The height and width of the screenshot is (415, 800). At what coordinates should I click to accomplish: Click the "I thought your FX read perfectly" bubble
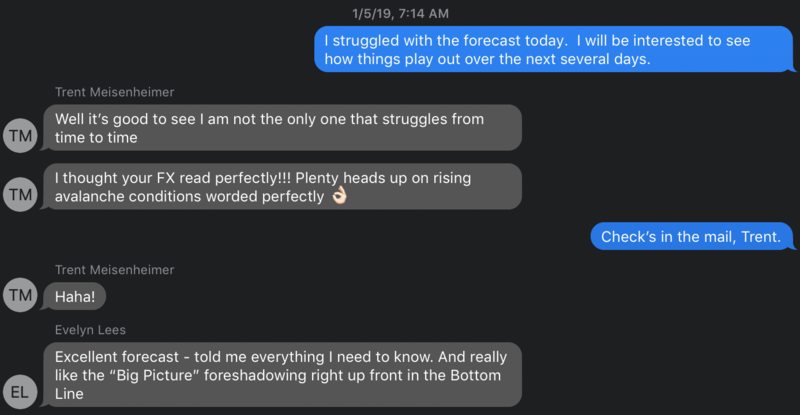[x=283, y=187]
